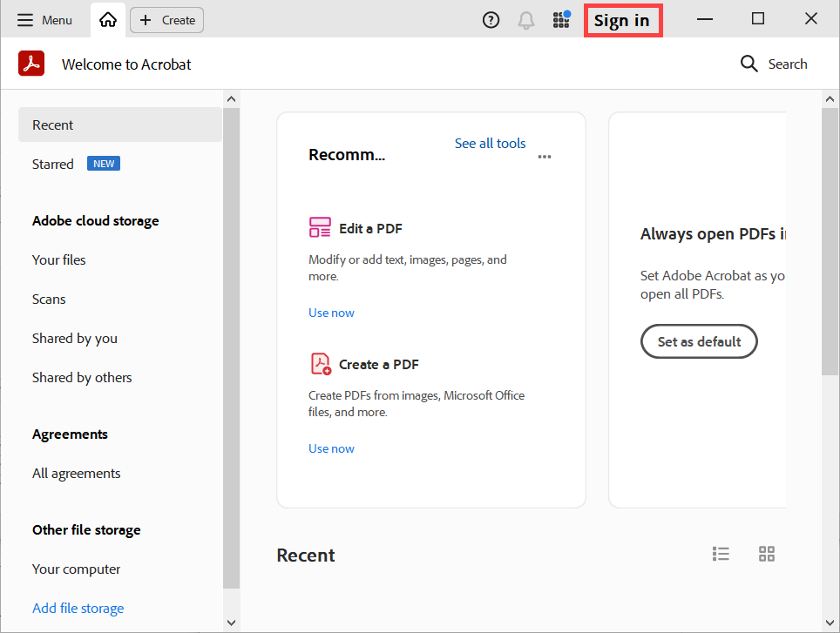Open the hamburger Menu

coord(44,20)
